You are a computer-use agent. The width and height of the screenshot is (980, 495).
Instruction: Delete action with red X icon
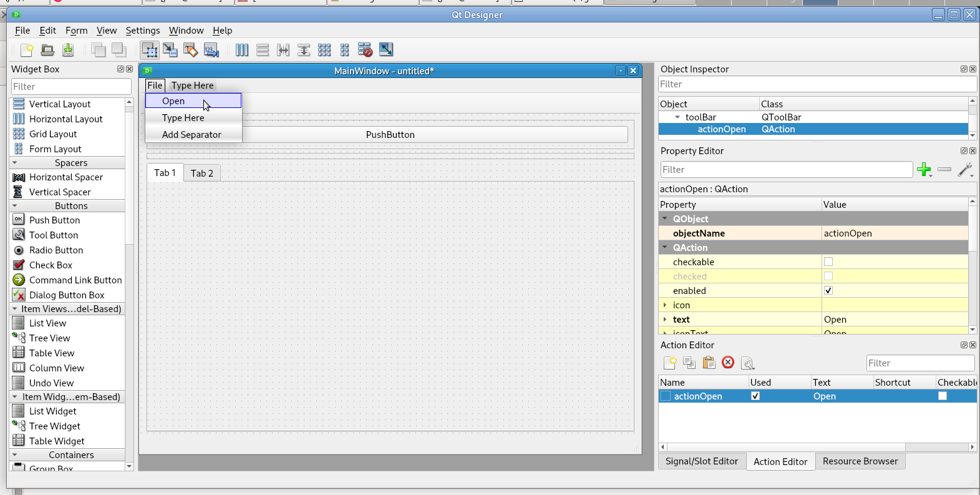coord(728,363)
